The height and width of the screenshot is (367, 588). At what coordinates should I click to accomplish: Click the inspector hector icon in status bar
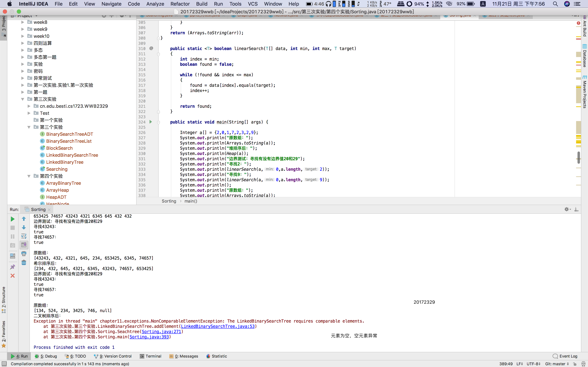(x=583, y=364)
